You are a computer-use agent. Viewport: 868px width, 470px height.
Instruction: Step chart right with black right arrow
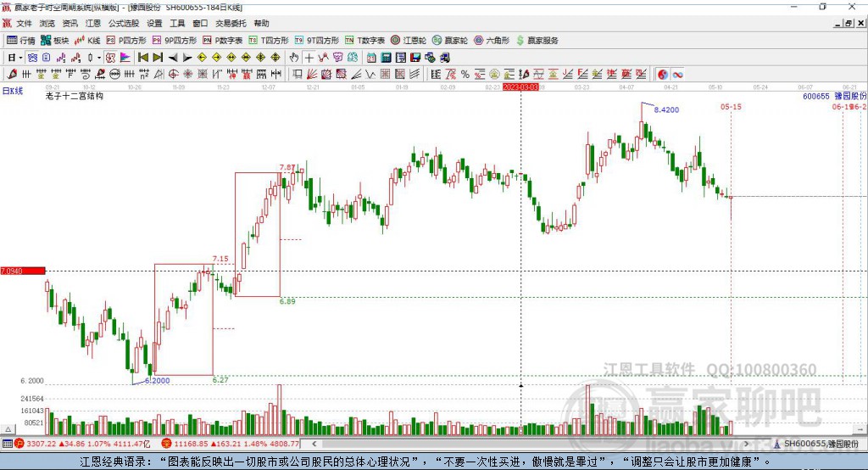coord(187,58)
